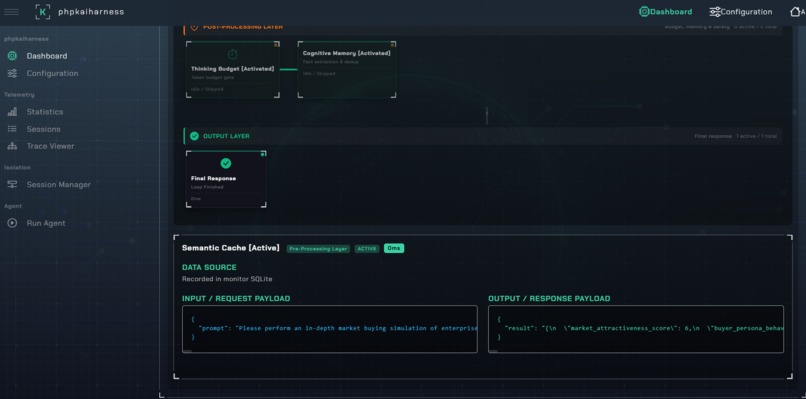The image size is (806, 399).
Task: Click the phpkaiharness title text
Action: coord(91,11)
